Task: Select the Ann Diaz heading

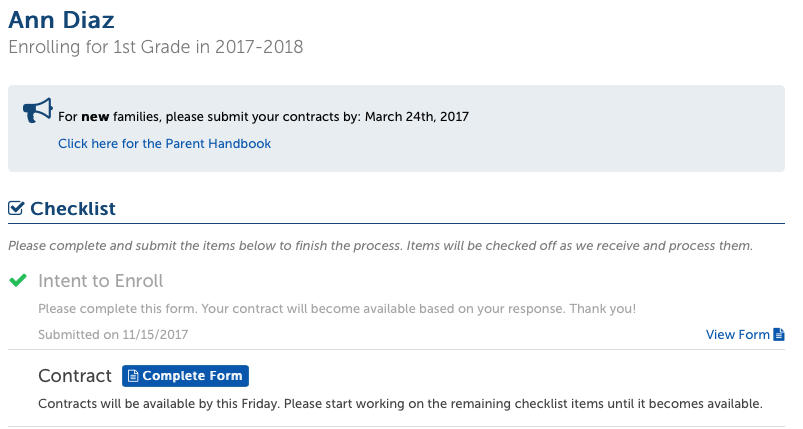Action: (61, 20)
